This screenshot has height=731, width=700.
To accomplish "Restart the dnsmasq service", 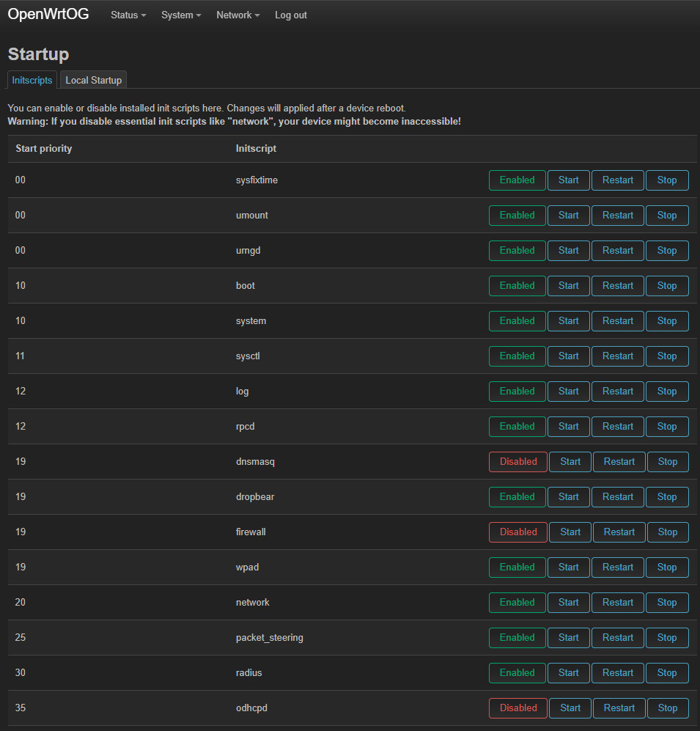I will pos(619,462).
